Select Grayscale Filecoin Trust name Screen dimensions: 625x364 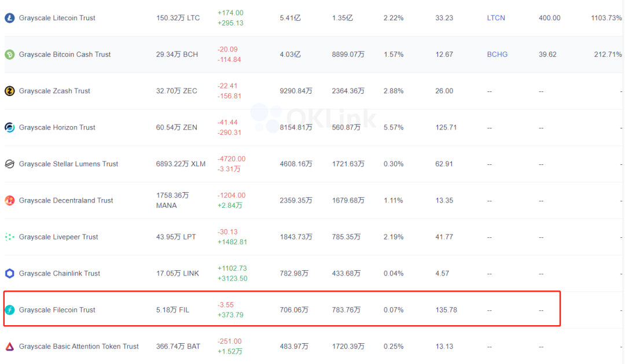point(57,310)
